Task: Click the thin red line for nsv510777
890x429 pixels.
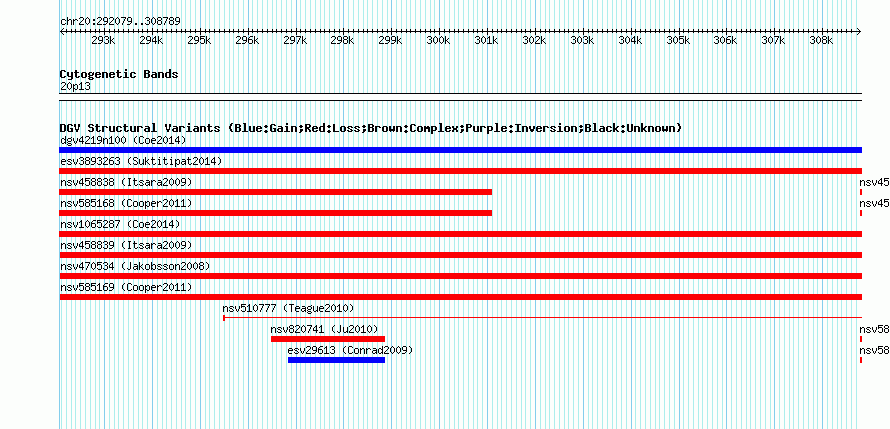Action: click(543, 318)
